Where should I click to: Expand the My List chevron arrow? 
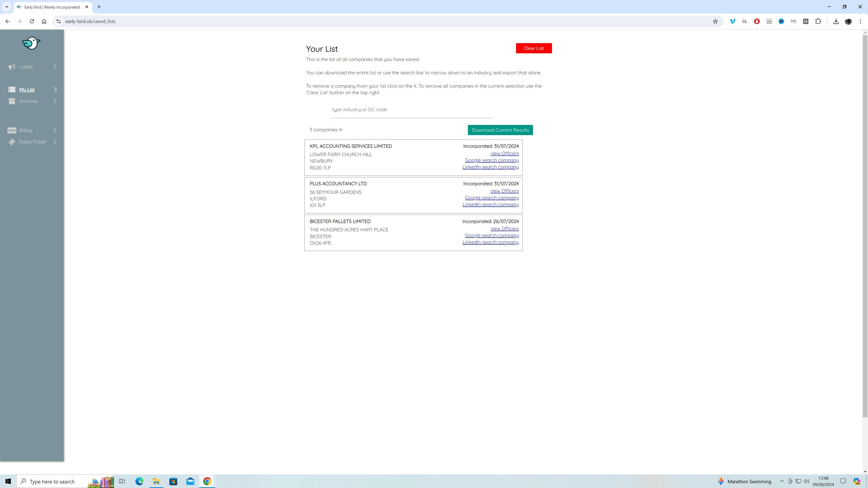click(55, 90)
